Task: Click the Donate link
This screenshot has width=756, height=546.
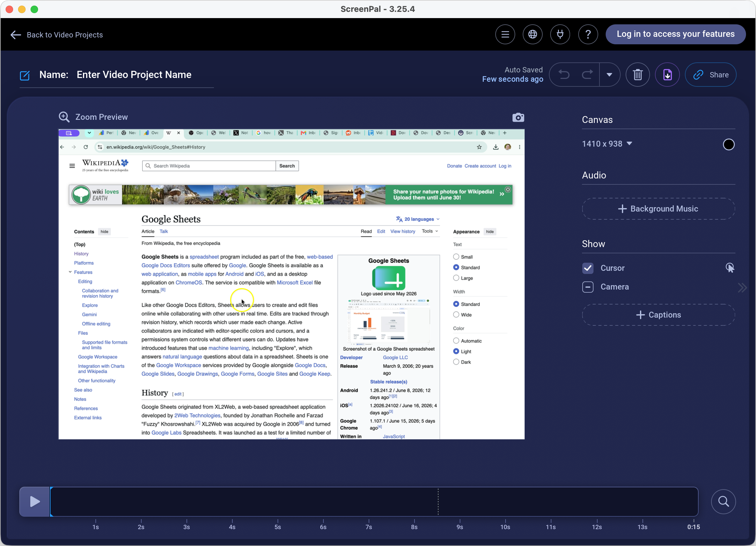Action: point(454,166)
